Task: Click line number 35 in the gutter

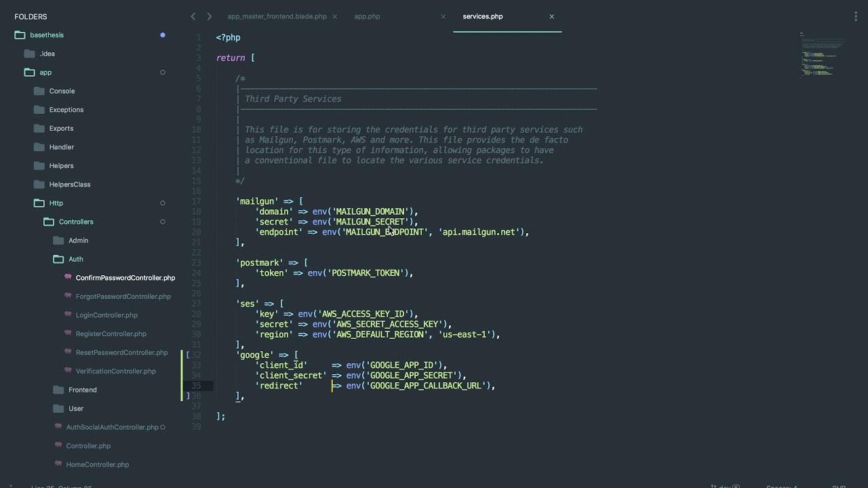Action: (x=197, y=386)
